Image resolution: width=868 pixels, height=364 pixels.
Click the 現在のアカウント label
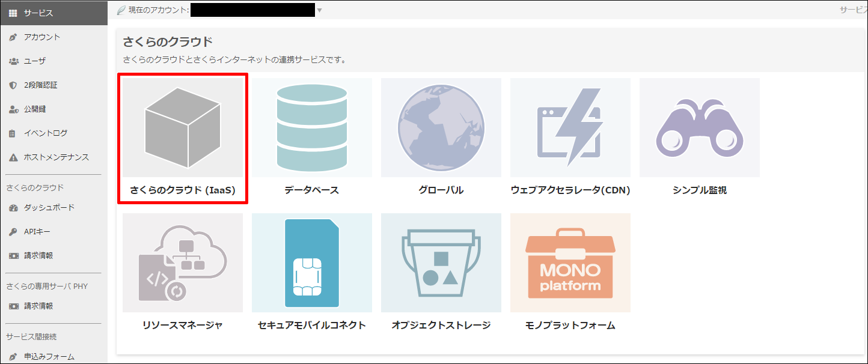(x=159, y=10)
